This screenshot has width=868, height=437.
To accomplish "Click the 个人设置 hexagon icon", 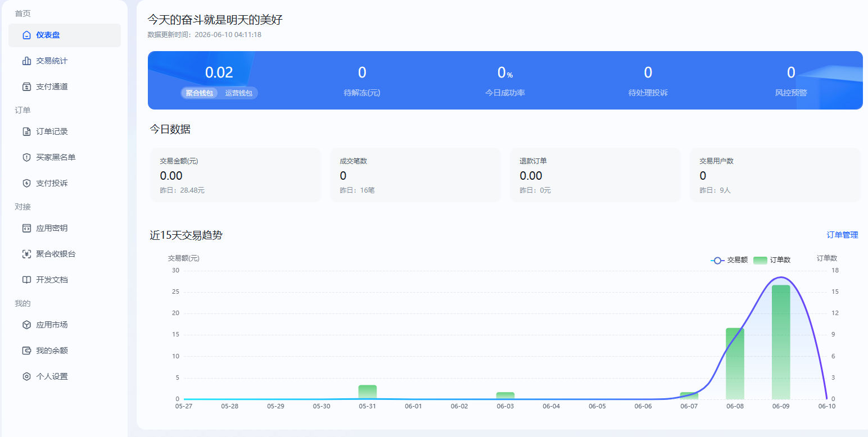I will (x=26, y=376).
